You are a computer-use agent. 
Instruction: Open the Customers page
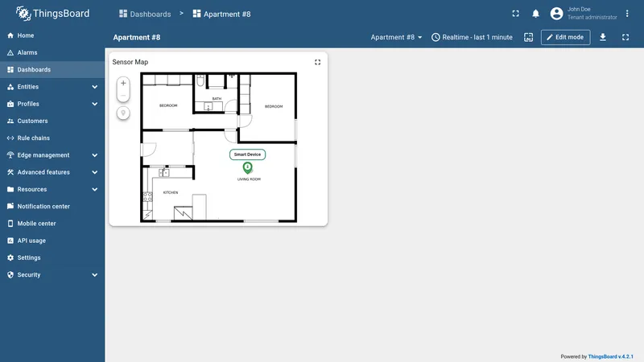tap(52, 121)
